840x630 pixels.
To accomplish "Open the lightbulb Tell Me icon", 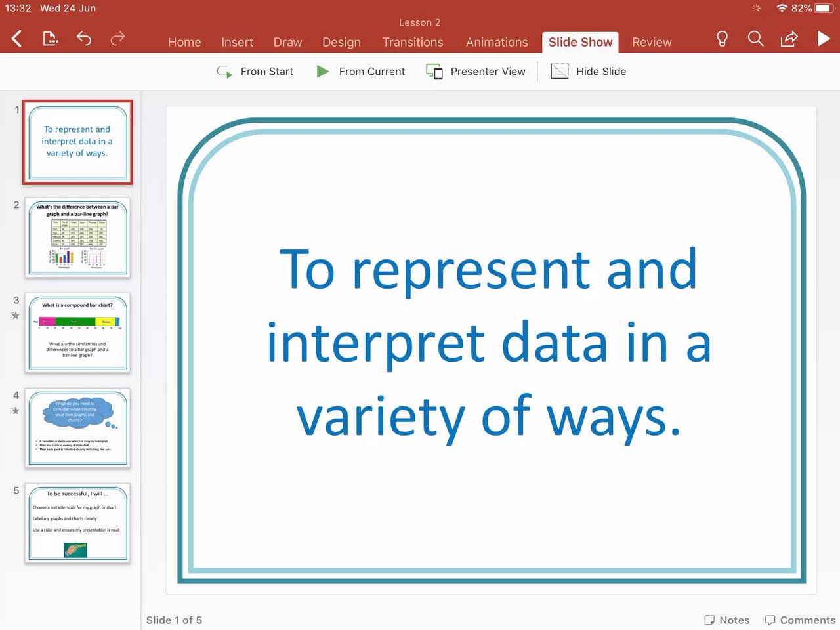I will point(722,39).
